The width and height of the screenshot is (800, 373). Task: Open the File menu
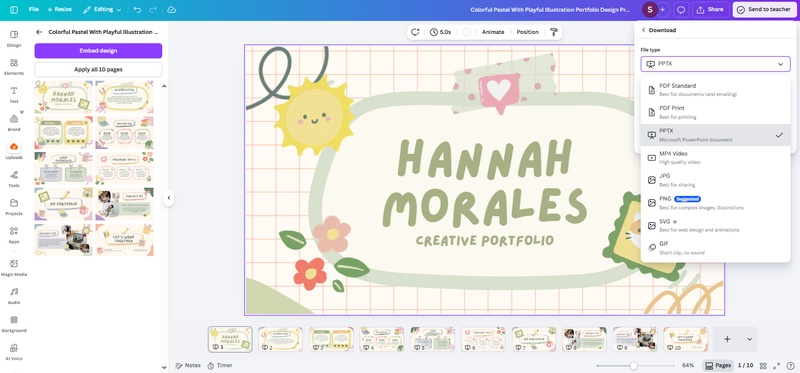34,10
